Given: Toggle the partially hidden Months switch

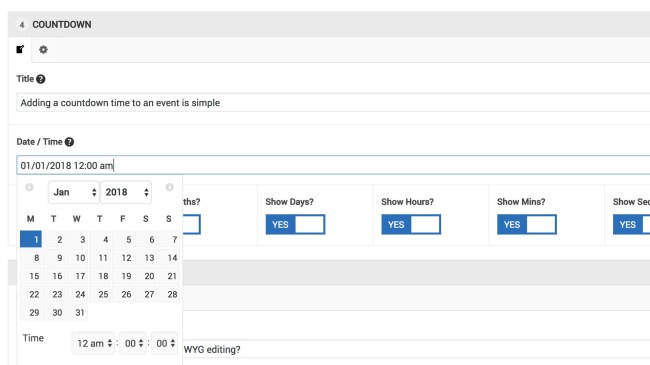Looking at the screenshot, I should 192,224.
